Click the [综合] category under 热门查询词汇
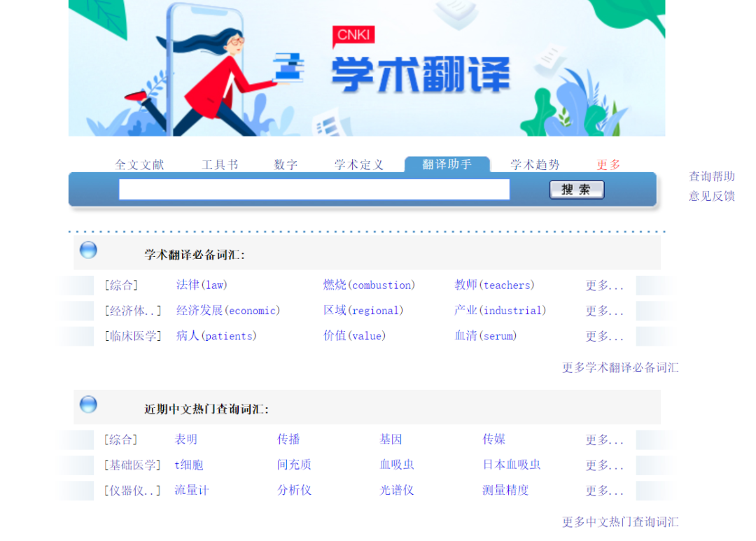Screen dimensions: 756x541 [x=122, y=440]
